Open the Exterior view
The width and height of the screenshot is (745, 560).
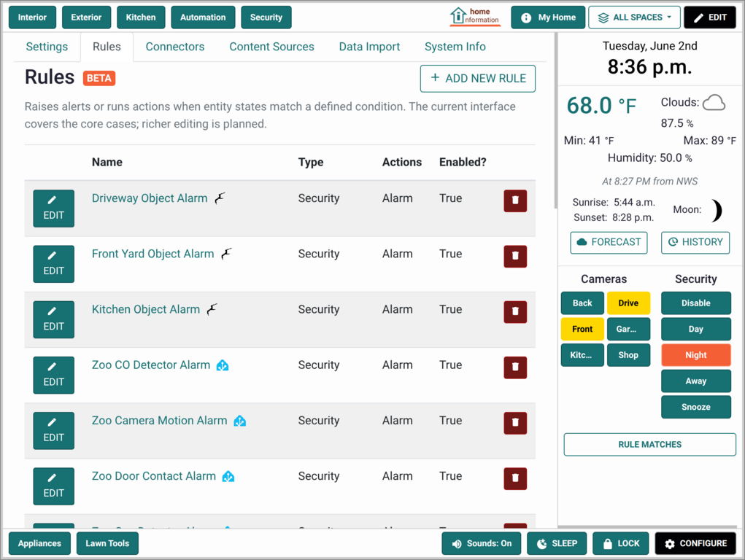tap(86, 17)
